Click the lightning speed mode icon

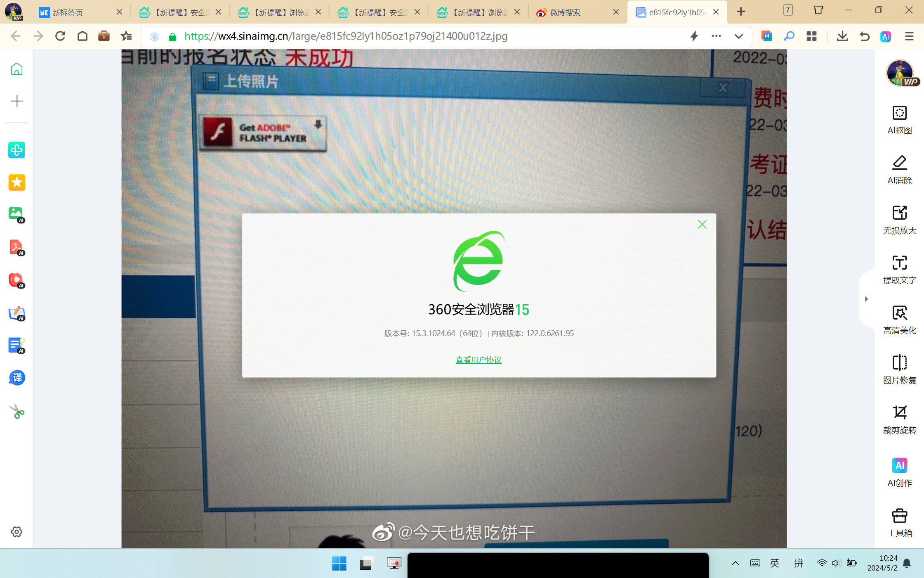(694, 36)
